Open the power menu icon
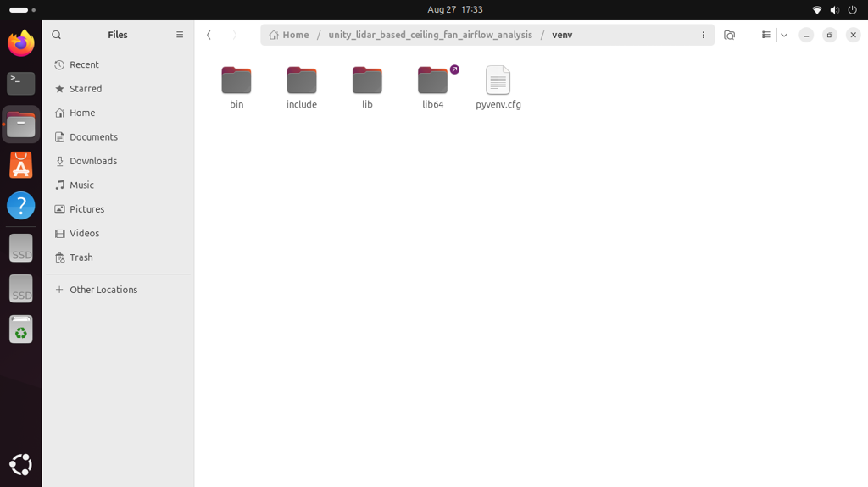Viewport: 868px width, 487px height. [x=853, y=10]
